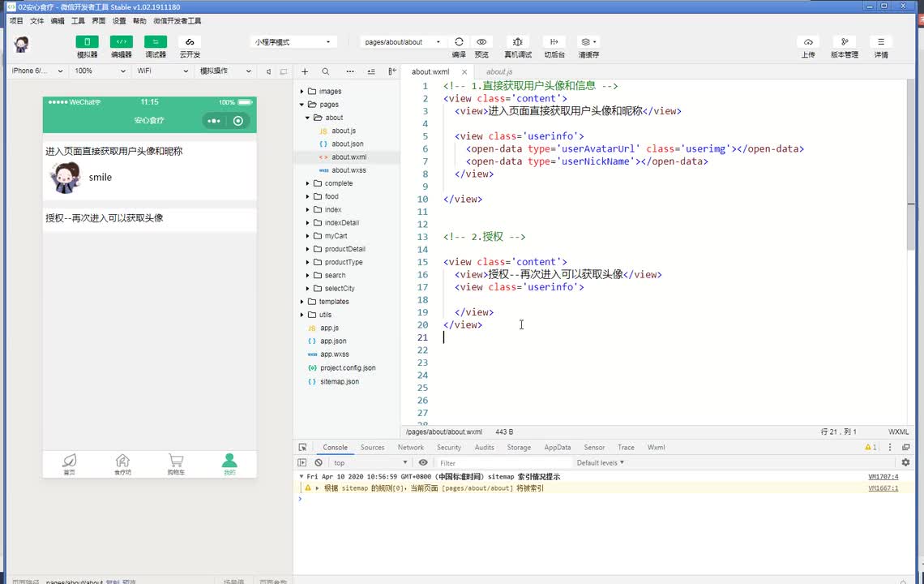Open the console settings gear
This screenshot has width=924, height=584.
[905, 462]
